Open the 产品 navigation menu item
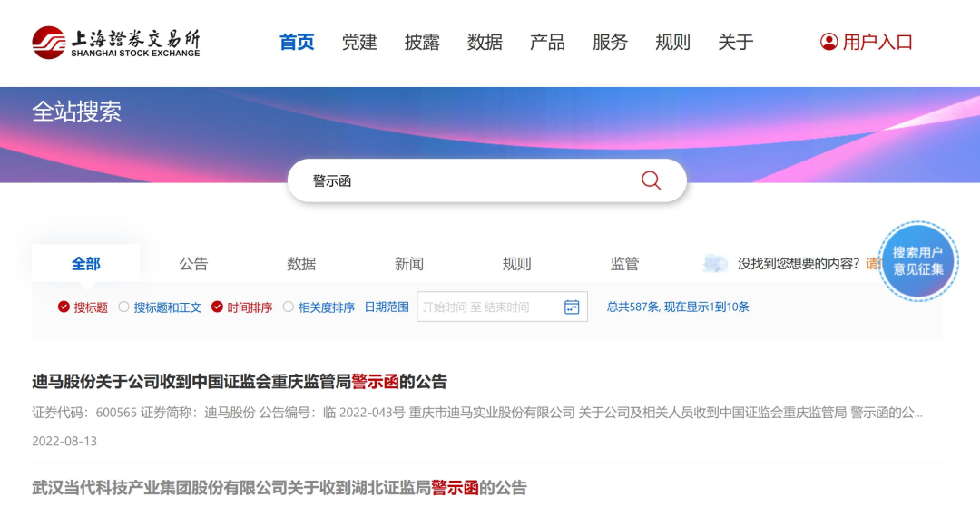Screen dimensions: 980x507 (547, 42)
